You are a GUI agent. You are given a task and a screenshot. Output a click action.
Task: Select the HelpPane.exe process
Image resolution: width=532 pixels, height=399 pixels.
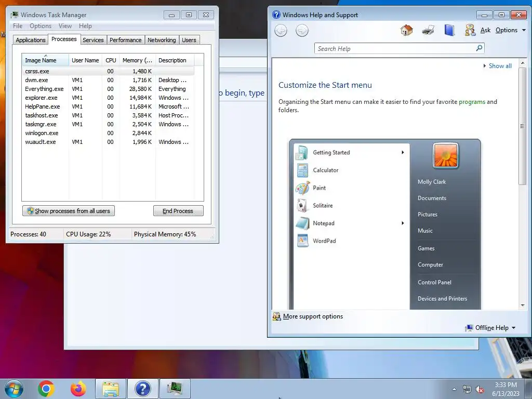coord(108,107)
